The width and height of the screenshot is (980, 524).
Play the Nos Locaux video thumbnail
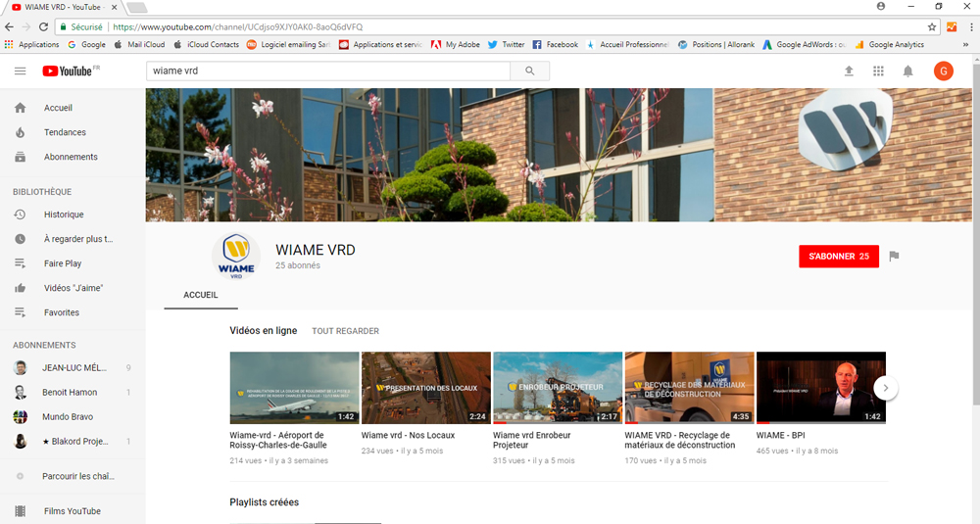coord(426,388)
